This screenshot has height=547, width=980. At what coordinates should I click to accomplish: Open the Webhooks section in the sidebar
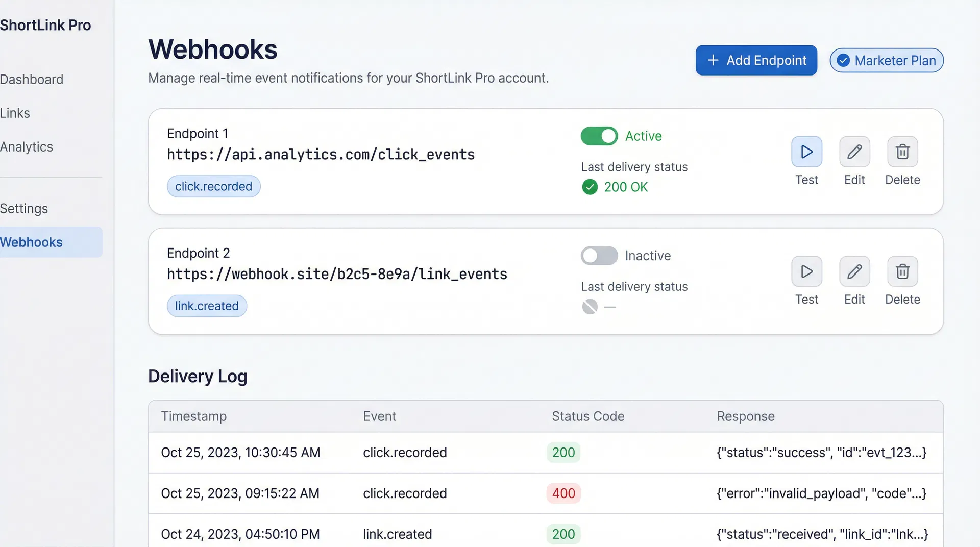pos(32,242)
